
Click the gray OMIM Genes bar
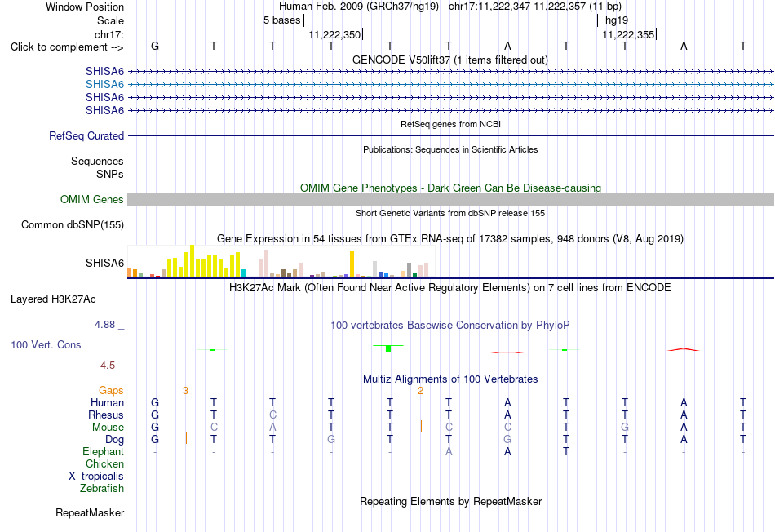click(450, 199)
